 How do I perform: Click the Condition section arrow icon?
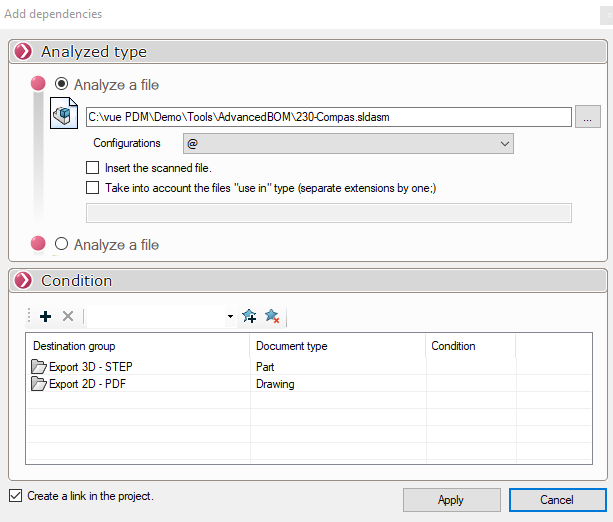[24, 280]
